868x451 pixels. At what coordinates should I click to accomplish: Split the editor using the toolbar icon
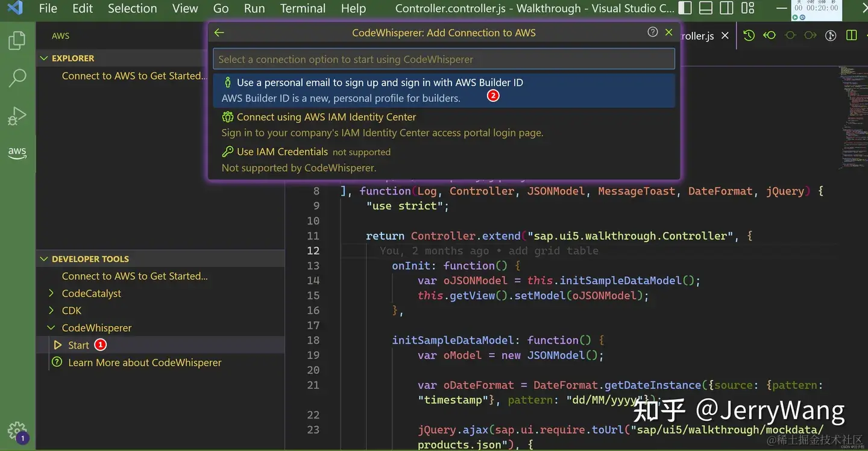coord(851,36)
